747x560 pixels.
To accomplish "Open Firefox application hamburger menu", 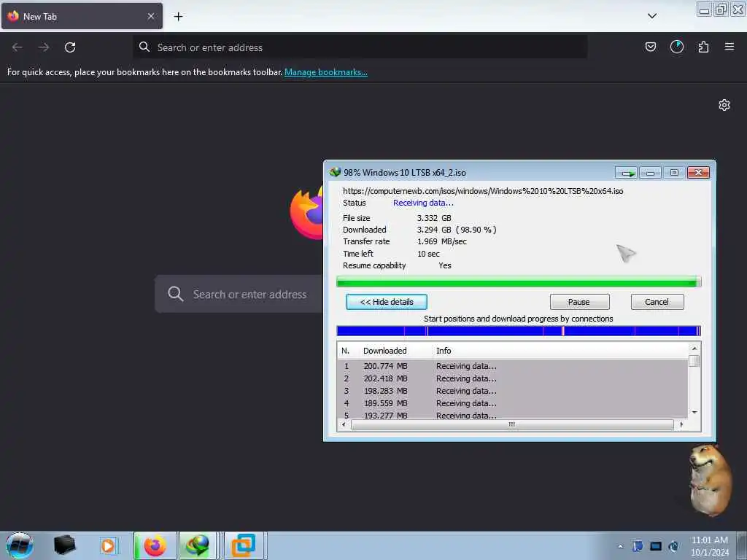I will click(729, 47).
